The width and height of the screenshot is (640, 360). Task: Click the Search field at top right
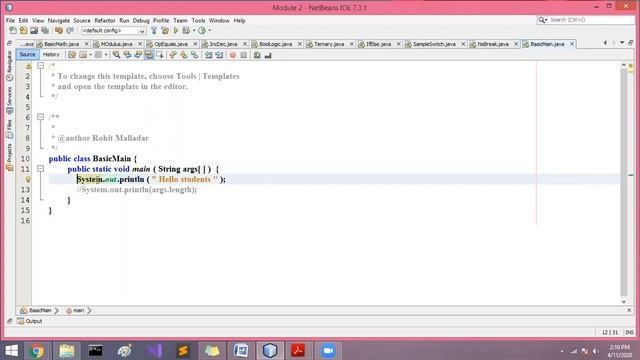tap(586, 20)
